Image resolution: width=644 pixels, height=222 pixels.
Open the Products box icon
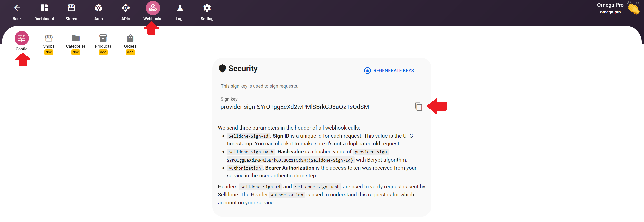point(103,38)
